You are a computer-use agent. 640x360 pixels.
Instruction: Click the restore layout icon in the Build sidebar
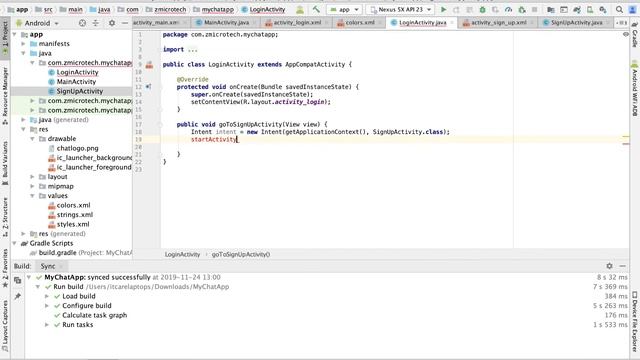(18, 280)
